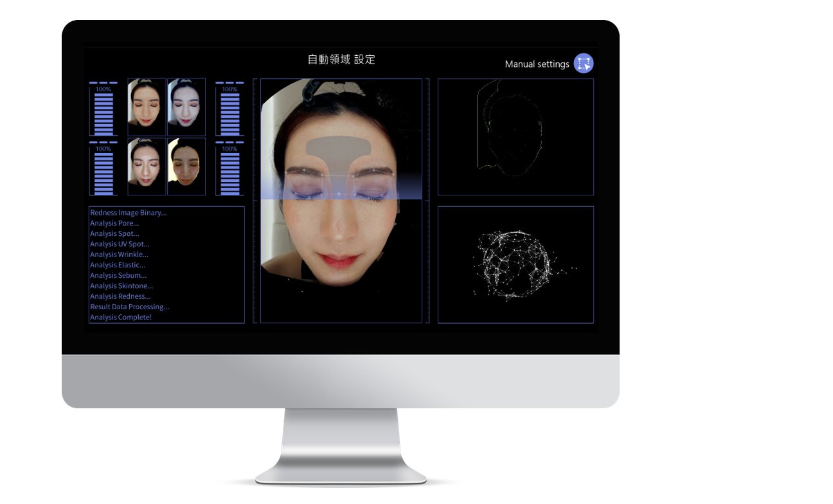
Task: Select log line Analysis Skintone...
Action: 121,285
